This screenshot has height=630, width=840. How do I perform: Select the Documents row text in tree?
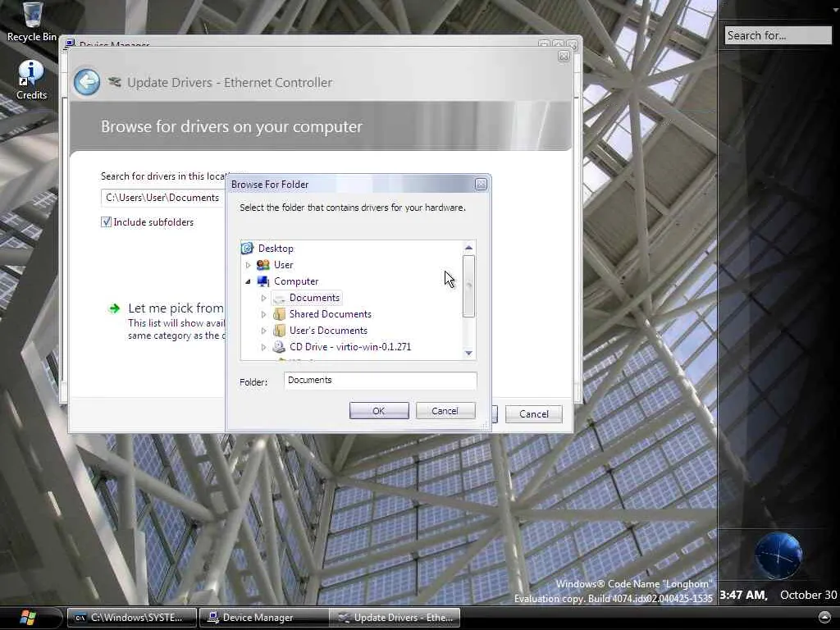[x=314, y=298]
